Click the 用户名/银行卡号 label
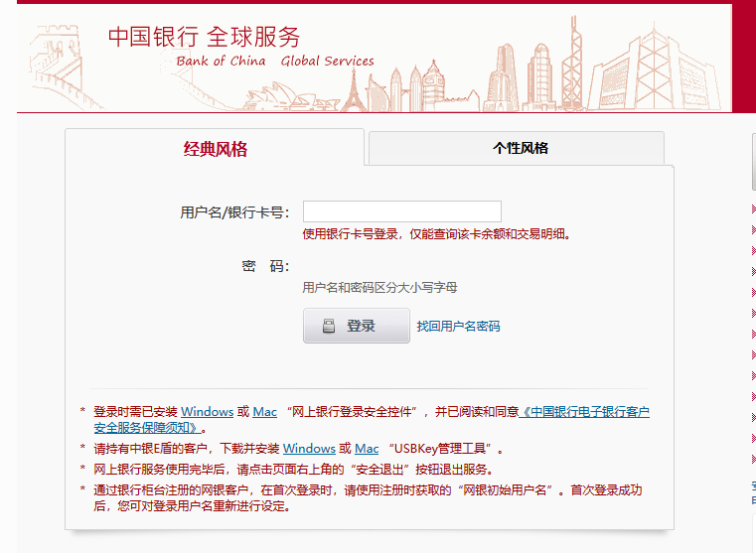Viewport: 756px width, 553px height. click(234, 211)
